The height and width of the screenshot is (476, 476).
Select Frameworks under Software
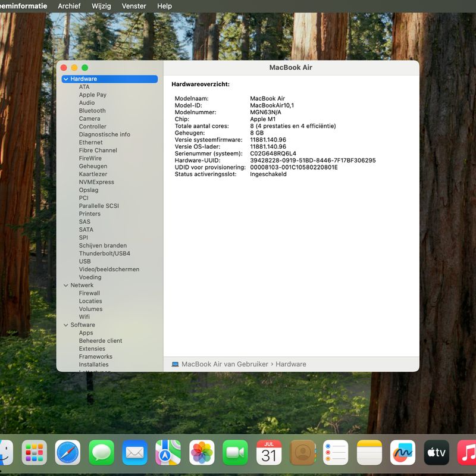(96, 356)
